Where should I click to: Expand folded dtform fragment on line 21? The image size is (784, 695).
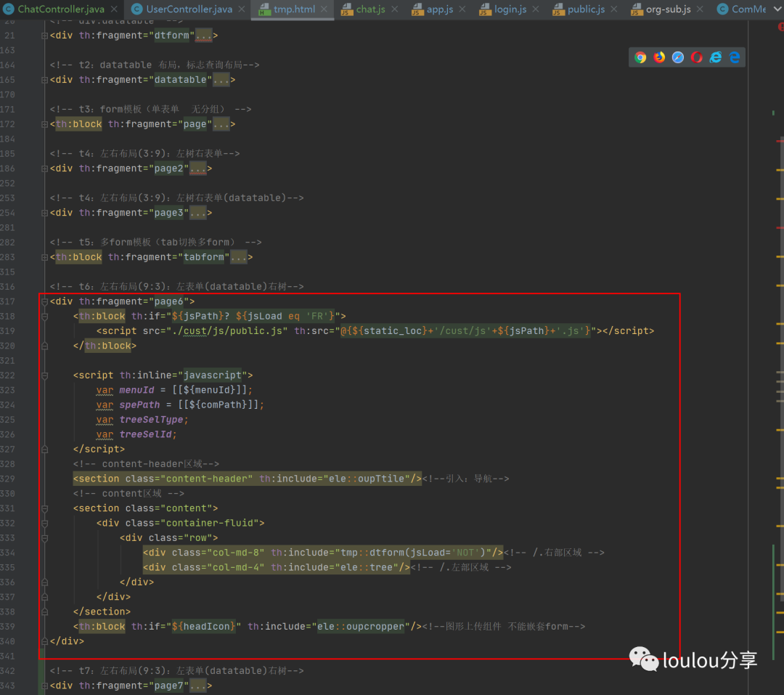pyautogui.click(x=44, y=36)
